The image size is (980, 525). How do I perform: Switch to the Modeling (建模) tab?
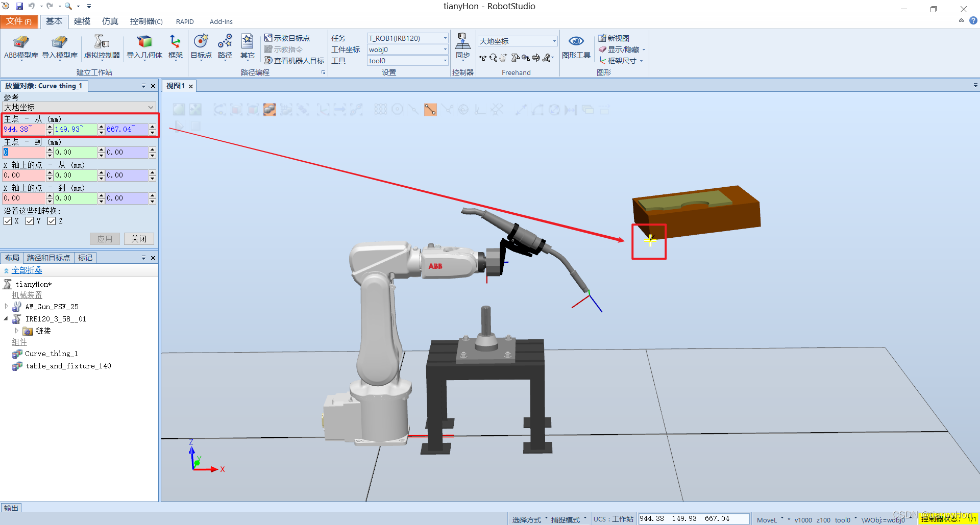tap(82, 21)
